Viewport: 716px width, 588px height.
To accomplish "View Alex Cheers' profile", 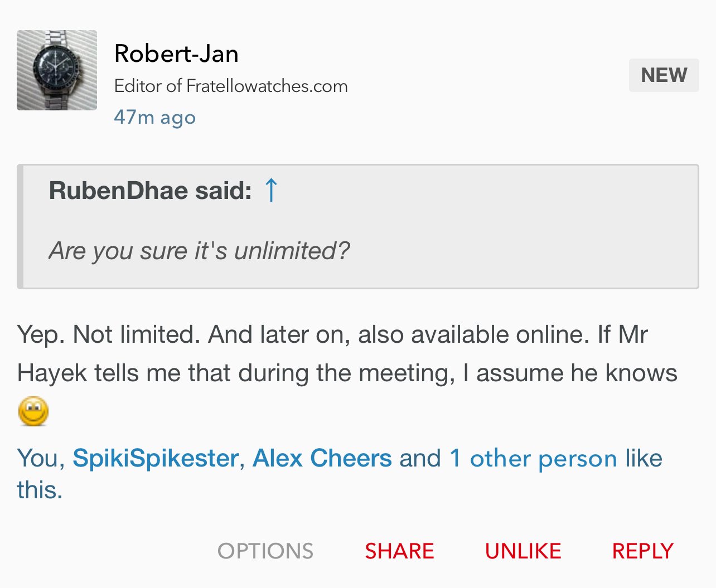I will 322,458.
